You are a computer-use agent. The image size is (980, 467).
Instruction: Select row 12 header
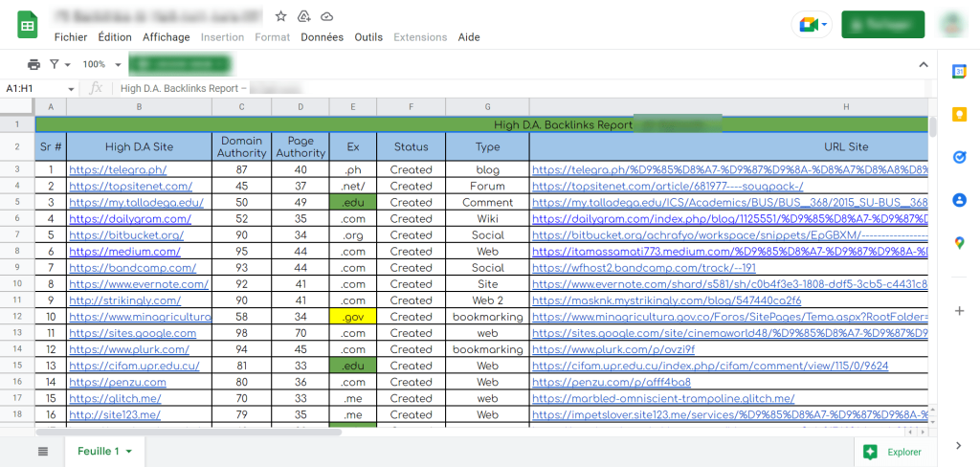17,317
